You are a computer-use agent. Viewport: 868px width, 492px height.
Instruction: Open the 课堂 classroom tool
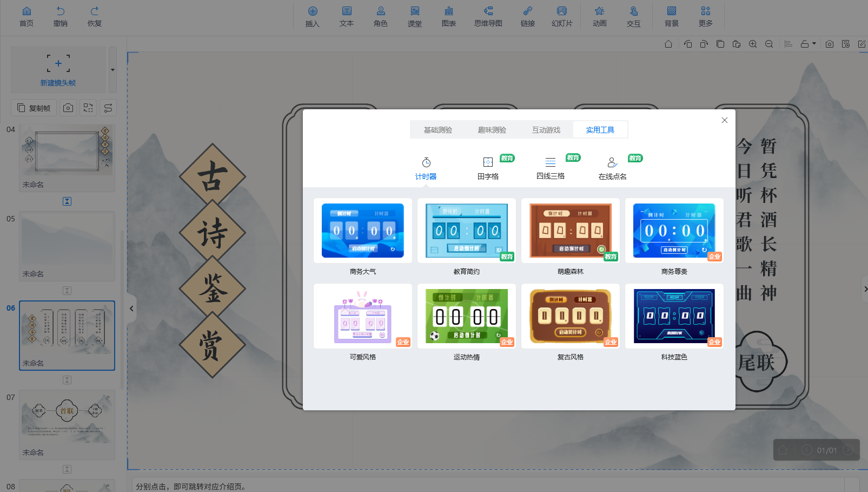pos(415,17)
